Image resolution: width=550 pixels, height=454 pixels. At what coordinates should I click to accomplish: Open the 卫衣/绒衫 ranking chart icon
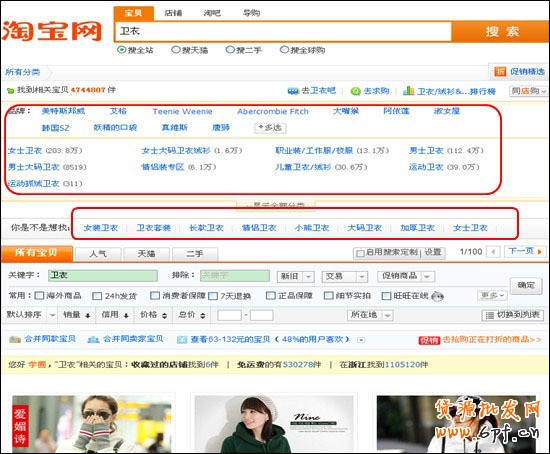[408, 91]
